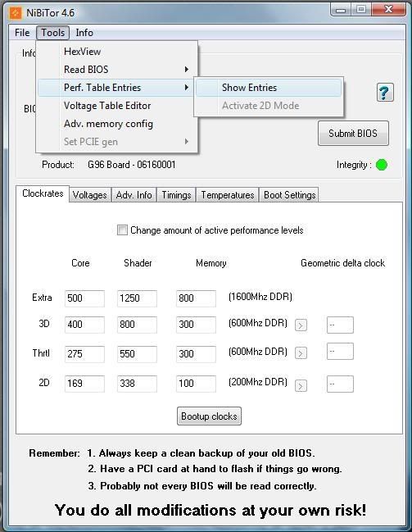412x532 pixels.
Task: Switch to the Timings tab
Action: point(176,195)
